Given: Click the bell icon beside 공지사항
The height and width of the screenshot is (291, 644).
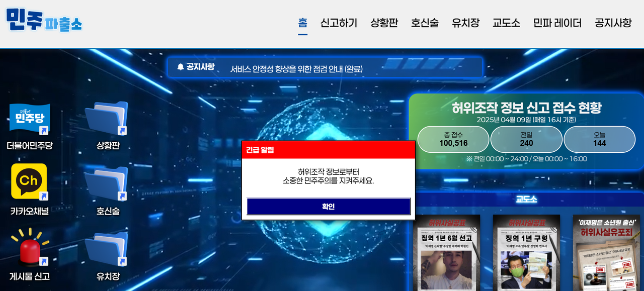Looking at the screenshot, I should pyautogui.click(x=181, y=67).
